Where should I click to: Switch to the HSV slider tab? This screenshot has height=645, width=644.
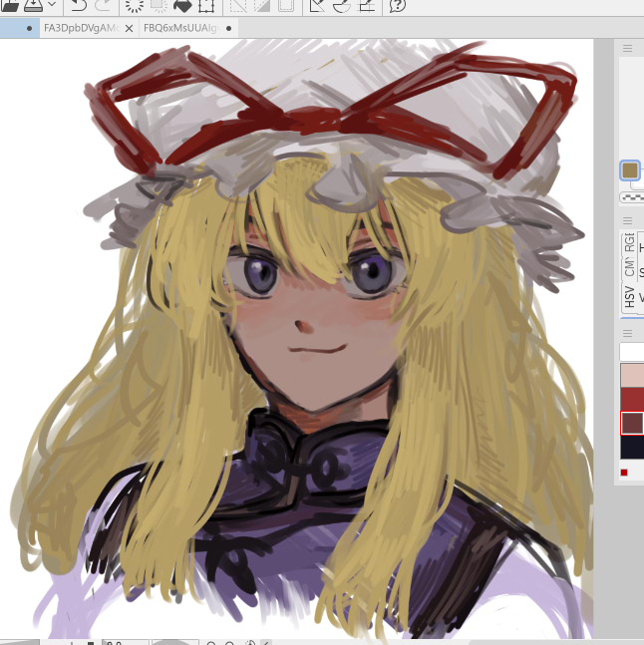[x=629, y=296]
